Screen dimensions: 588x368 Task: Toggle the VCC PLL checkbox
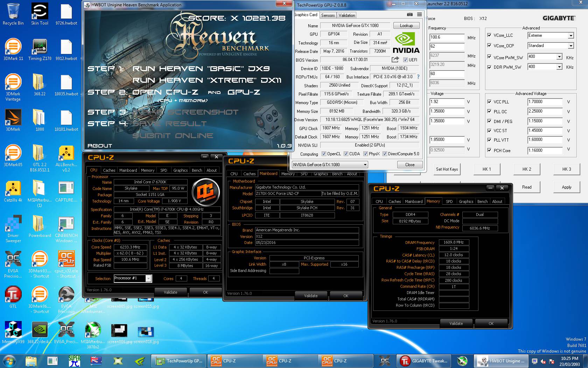[489, 102]
